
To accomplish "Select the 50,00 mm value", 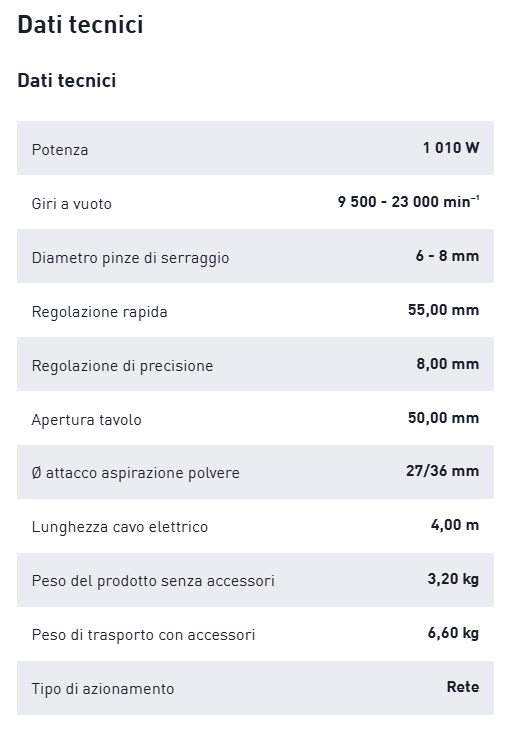I will click(443, 418).
